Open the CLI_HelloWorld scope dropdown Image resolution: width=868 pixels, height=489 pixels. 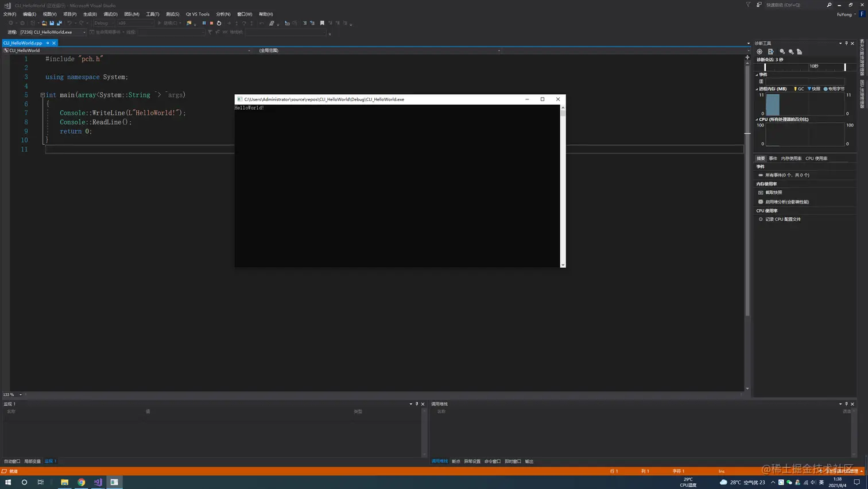point(249,51)
